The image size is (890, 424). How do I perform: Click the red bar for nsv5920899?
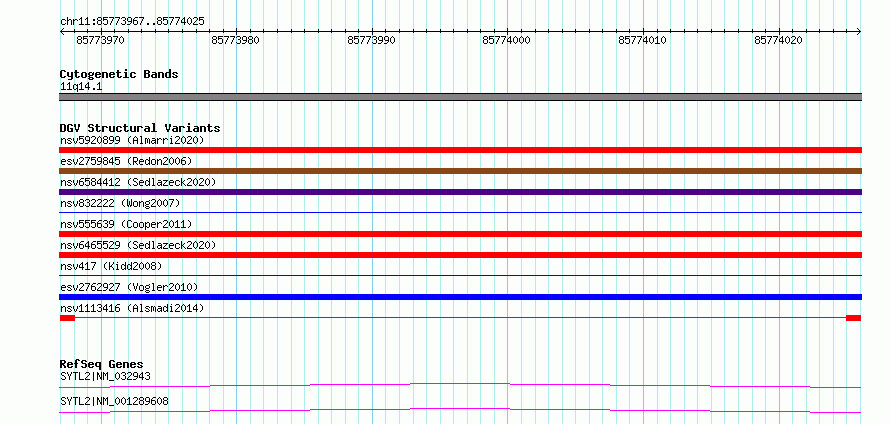[460, 150]
